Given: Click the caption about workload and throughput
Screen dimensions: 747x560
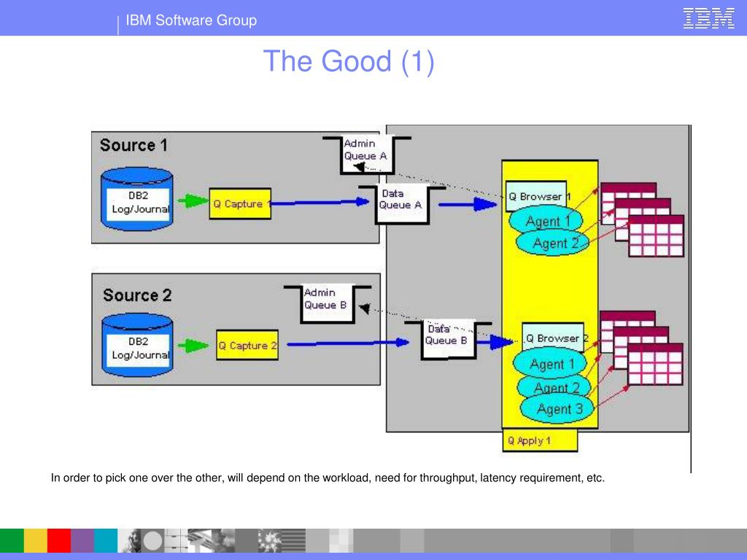Looking at the screenshot, I should [328, 478].
